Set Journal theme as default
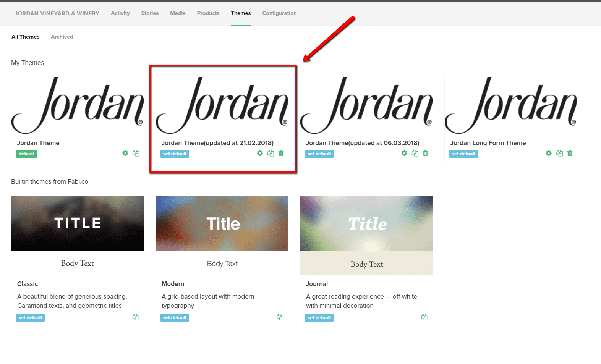The image size is (601, 364). (319, 318)
